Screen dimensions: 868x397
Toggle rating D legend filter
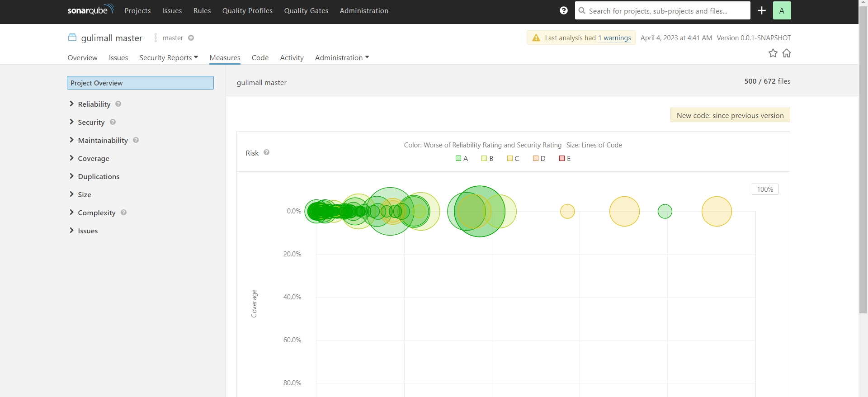click(539, 158)
